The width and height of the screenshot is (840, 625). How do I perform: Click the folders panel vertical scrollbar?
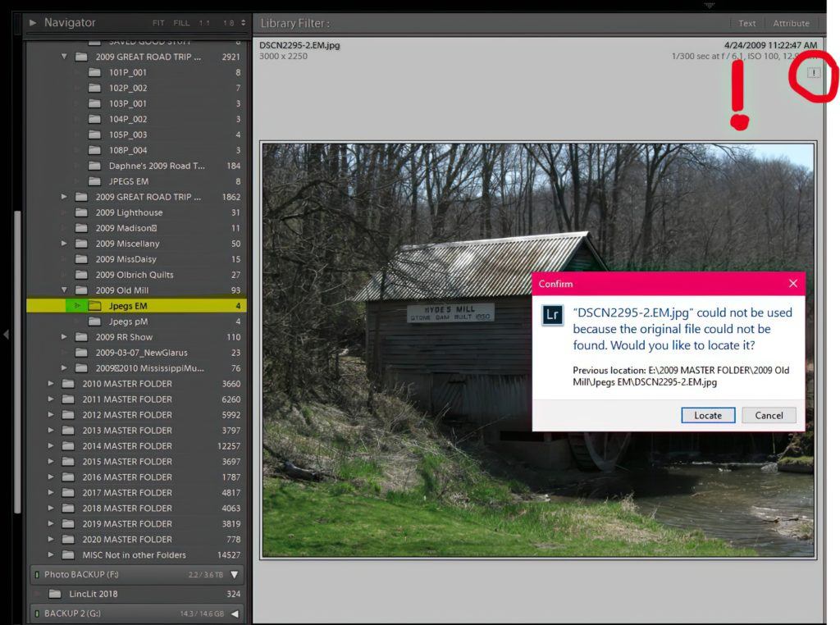pyautogui.click(x=18, y=328)
